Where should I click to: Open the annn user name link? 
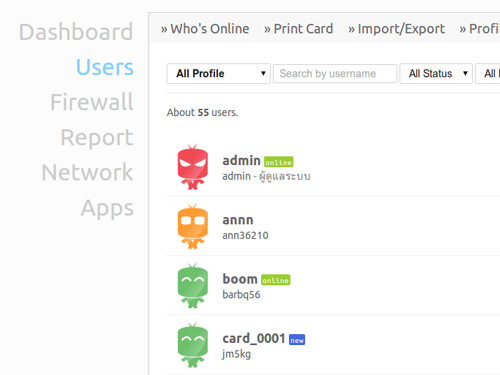click(x=238, y=220)
